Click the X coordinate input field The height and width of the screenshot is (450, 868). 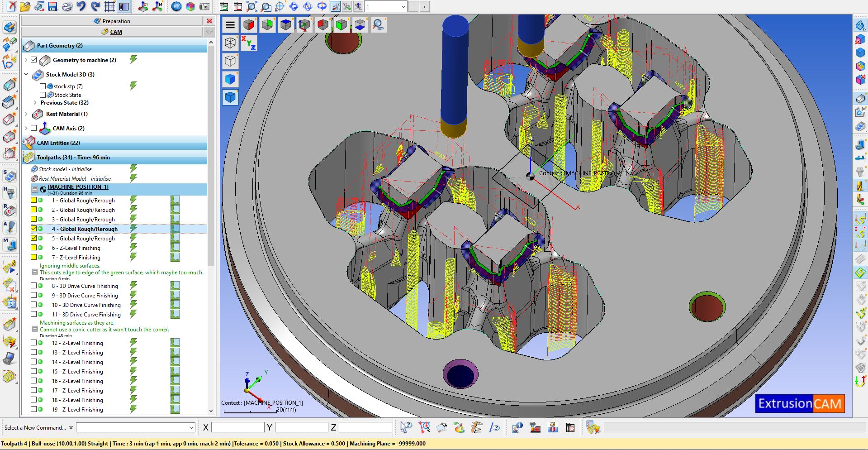pyautogui.click(x=237, y=427)
